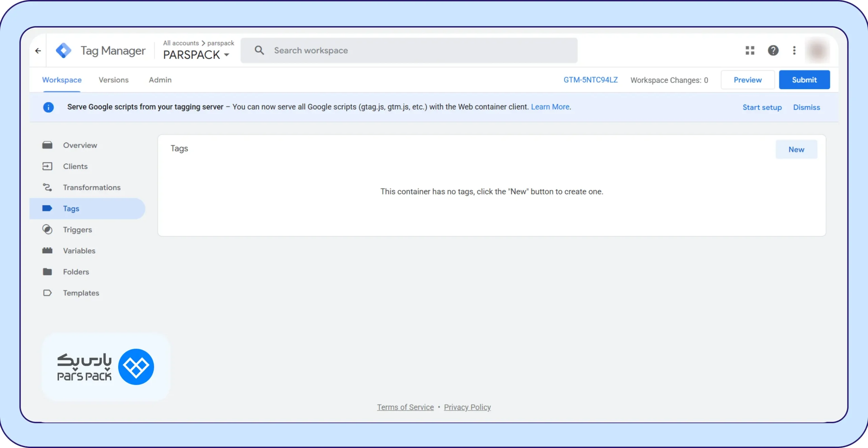Screen dimensions: 868x448
Task: Open the help question mark icon
Action: click(773, 51)
